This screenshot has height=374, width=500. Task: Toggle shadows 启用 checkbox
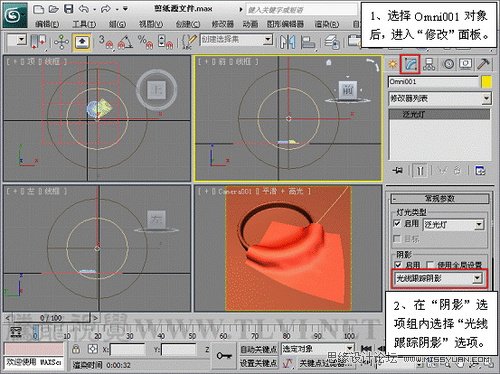coord(397,265)
